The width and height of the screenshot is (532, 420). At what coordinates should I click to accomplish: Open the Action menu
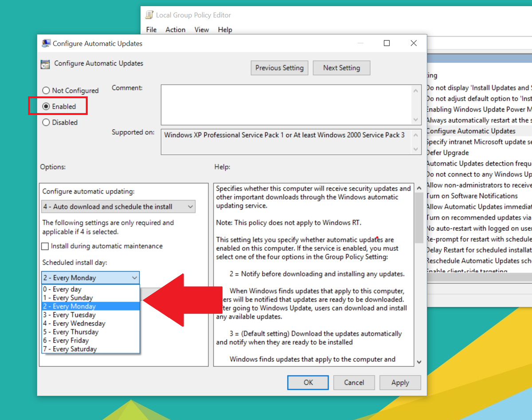coord(175,30)
